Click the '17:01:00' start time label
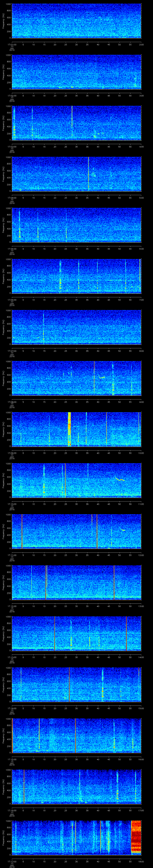 12,44
